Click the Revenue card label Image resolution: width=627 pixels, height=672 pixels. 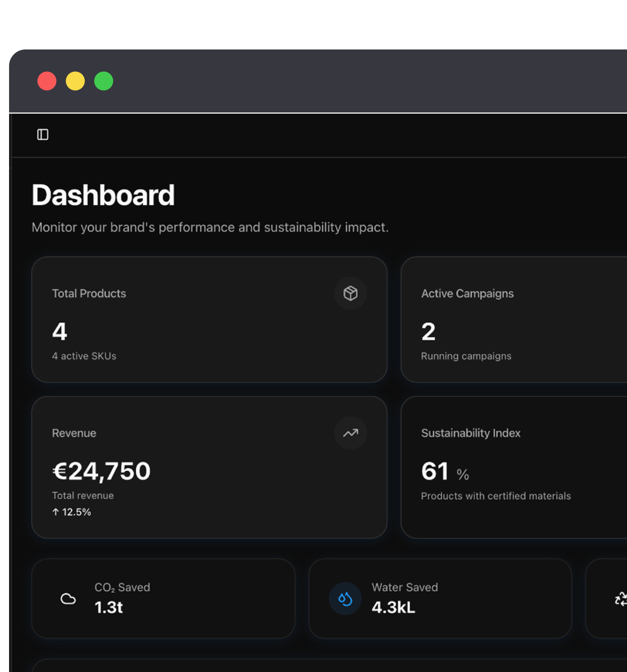[x=74, y=433]
